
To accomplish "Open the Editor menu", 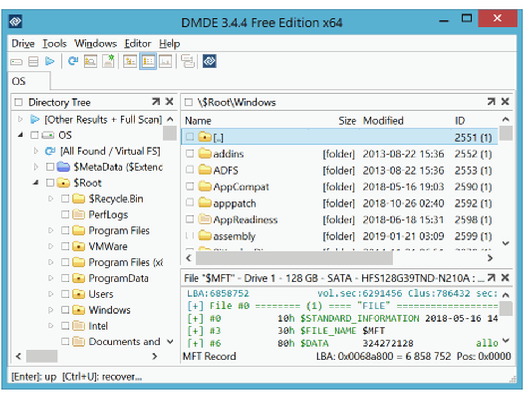I will tap(137, 44).
